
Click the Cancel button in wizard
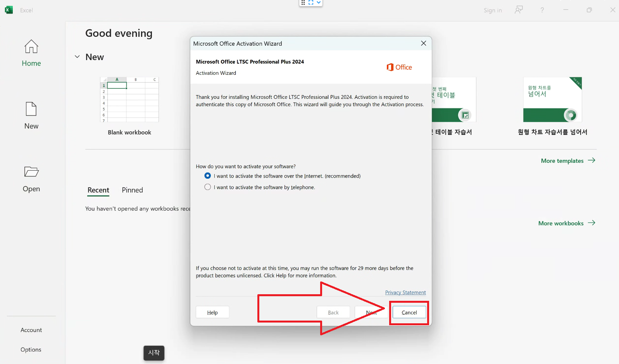click(409, 312)
